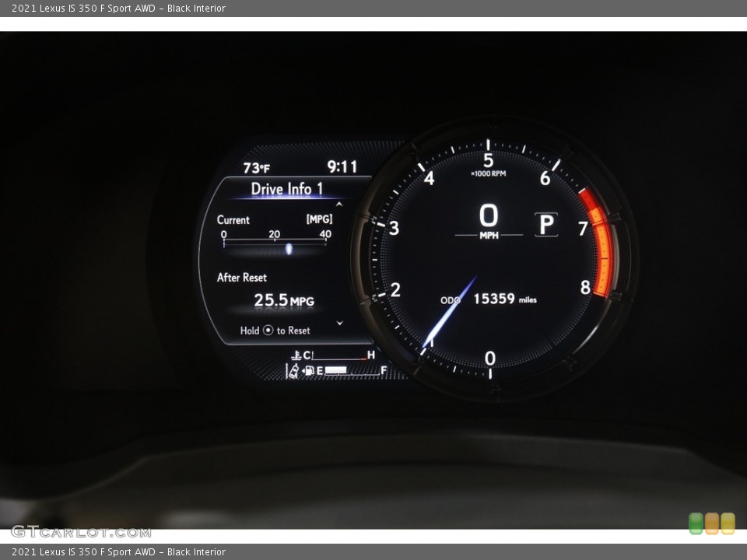Tap the tachometer number 2
Screen dimensions: 747x560
pos(395,289)
